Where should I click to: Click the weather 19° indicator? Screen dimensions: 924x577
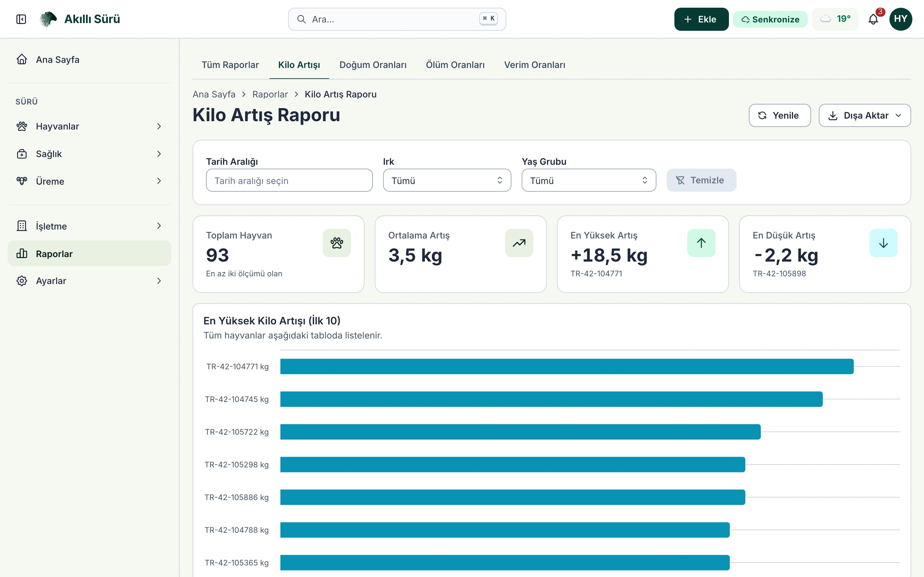point(835,19)
